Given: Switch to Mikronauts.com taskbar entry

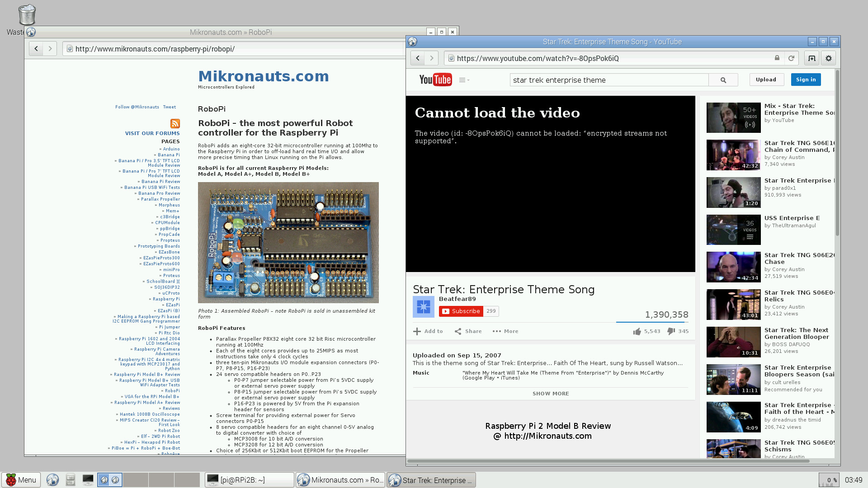Looking at the screenshot, I should coord(340,480).
